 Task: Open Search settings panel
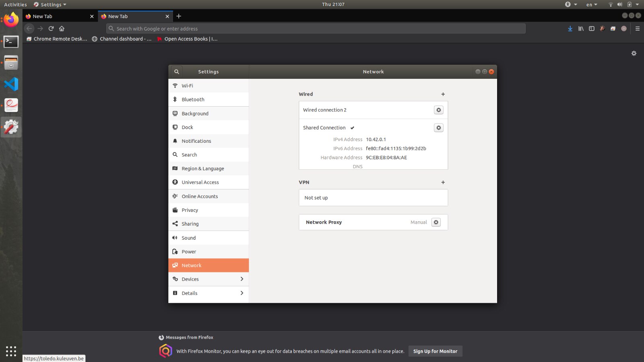pyautogui.click(x=208, y=154)
